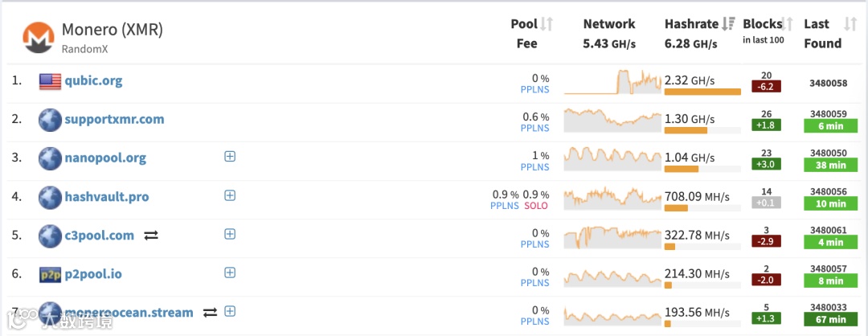Sort by Blocks in last 100

coord(788,24)
